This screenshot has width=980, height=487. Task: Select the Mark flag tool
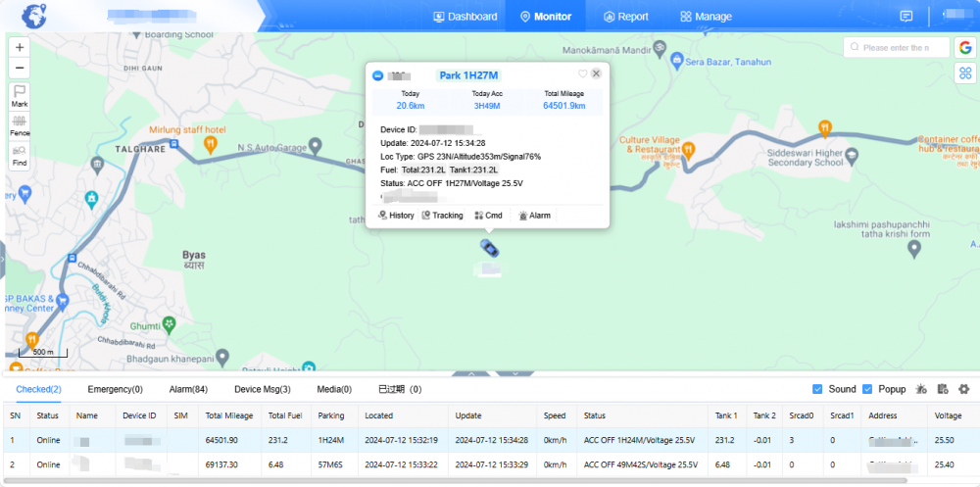point(20,94)
